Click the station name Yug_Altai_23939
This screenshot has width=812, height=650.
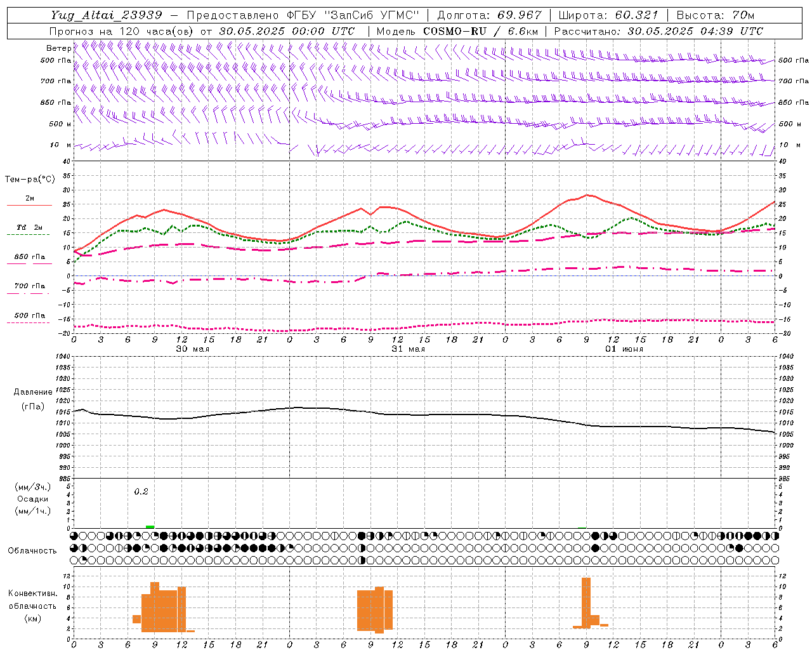click(107, 15)
